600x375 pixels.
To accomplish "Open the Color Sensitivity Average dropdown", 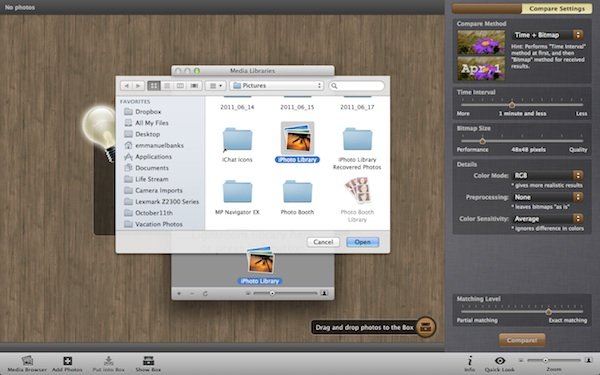I will point(548,218).
